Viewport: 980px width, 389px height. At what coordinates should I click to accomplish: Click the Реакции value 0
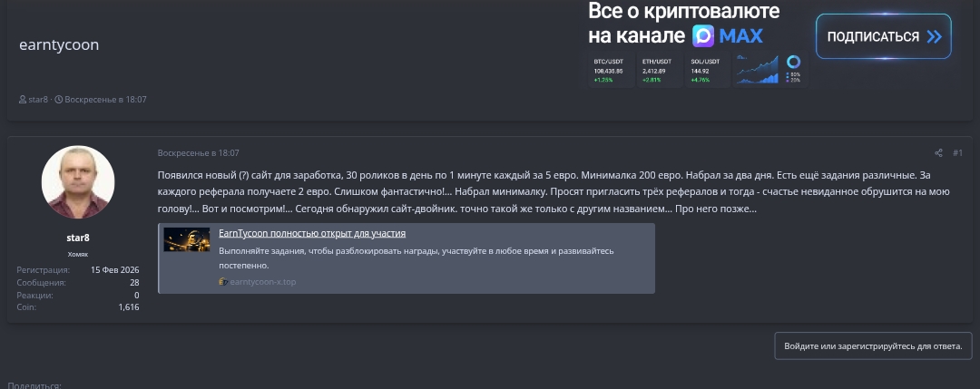[137, 295]
